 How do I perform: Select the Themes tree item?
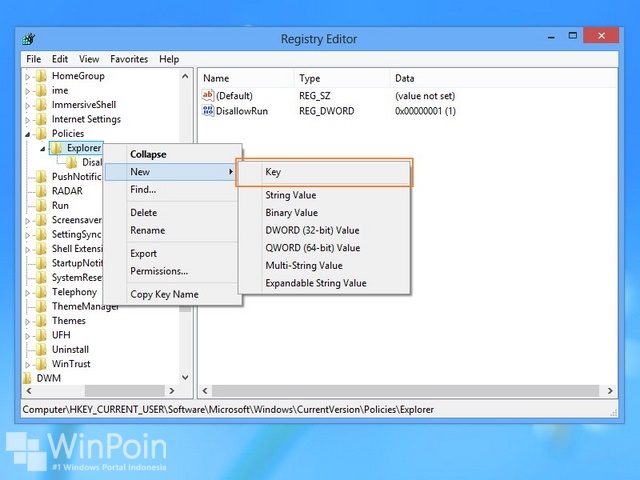69,321
